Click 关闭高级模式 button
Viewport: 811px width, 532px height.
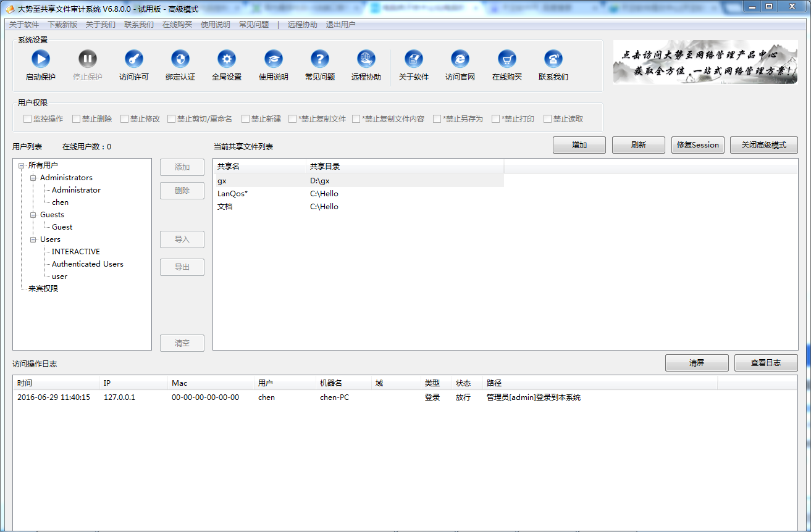click(764, 145)
